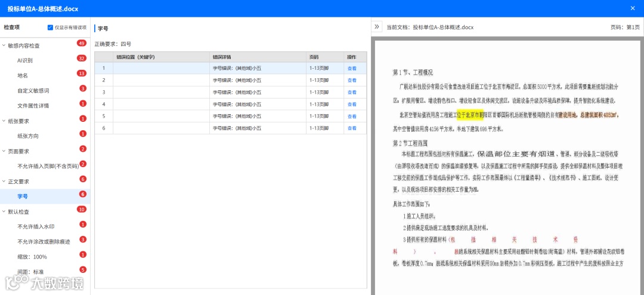Screen dimensions: 644x295
Task: Click the red badge 13 beside 地名
Action: point(81,73)
